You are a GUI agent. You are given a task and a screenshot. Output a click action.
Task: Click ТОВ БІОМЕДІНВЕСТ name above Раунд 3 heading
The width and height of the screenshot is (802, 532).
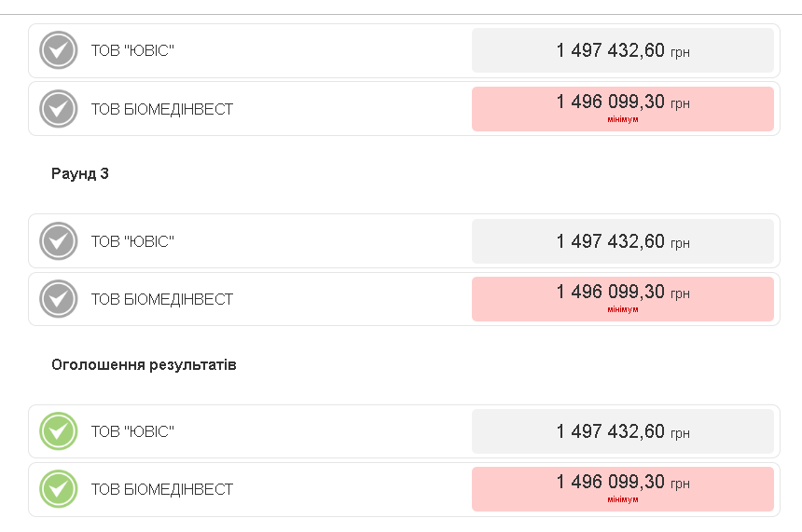tap(161, 109)
